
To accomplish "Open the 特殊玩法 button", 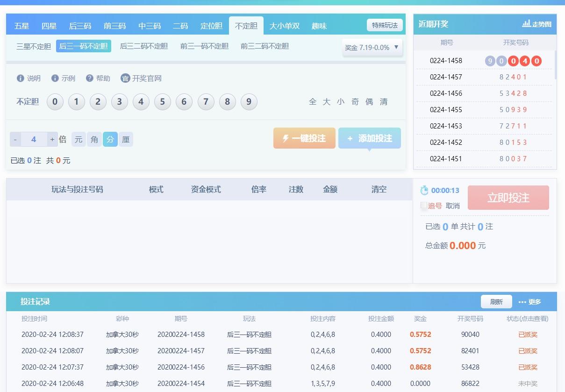I will click(x=385, y=25).
